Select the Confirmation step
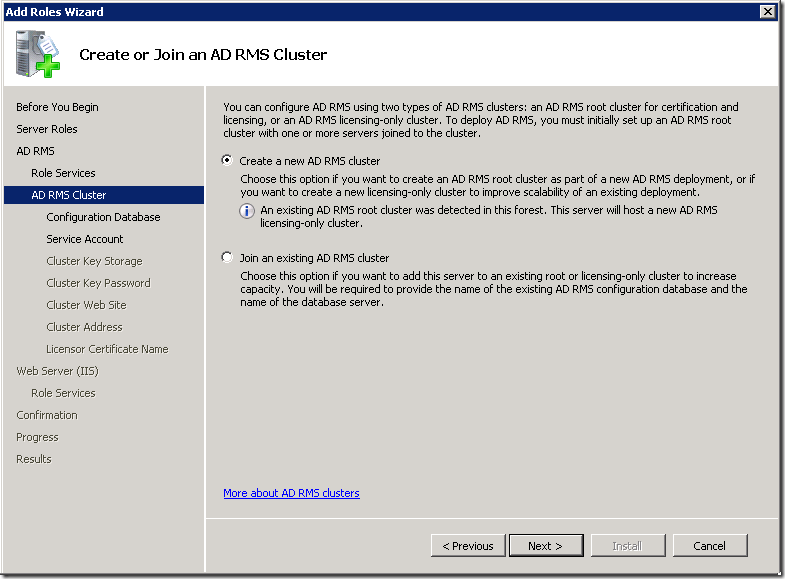The height and width of the screenshot is (579, 785). coord(47,415)
